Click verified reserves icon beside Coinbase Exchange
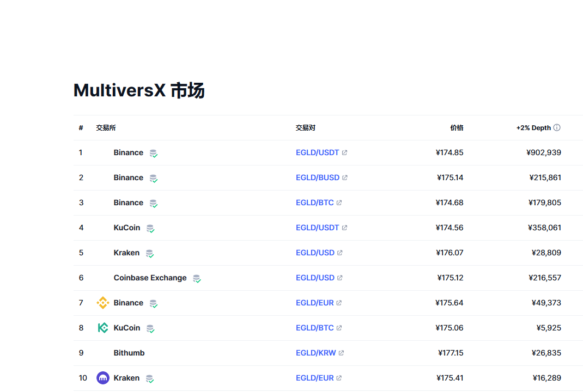 click(x=197, y=278)
